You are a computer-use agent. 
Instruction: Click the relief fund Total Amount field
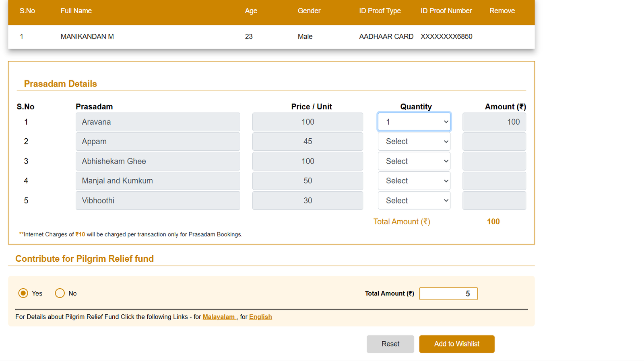448,294
